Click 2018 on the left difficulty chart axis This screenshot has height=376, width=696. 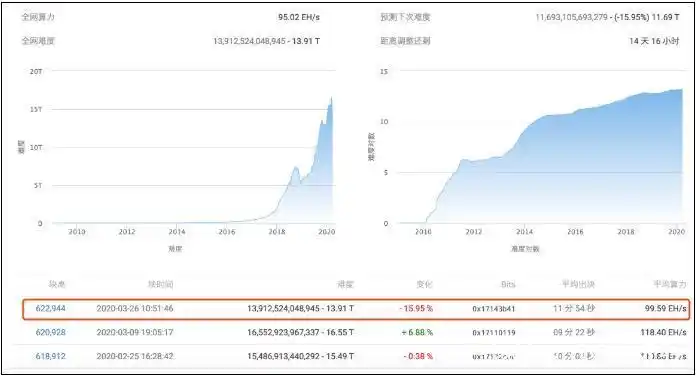coord(277,232)
